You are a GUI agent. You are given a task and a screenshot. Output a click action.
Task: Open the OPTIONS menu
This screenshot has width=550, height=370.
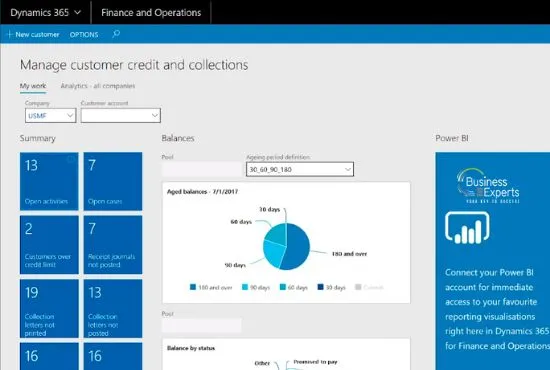pos(84,34)
